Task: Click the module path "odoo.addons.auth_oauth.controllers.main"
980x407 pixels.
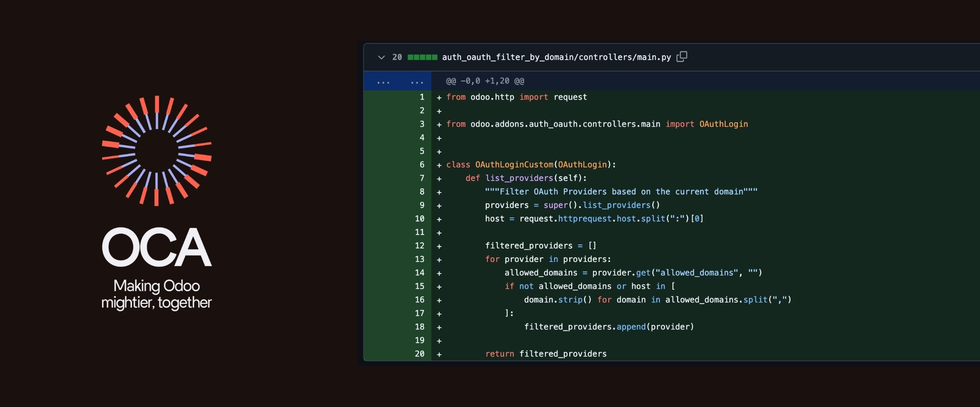Action: pos(565,124)
